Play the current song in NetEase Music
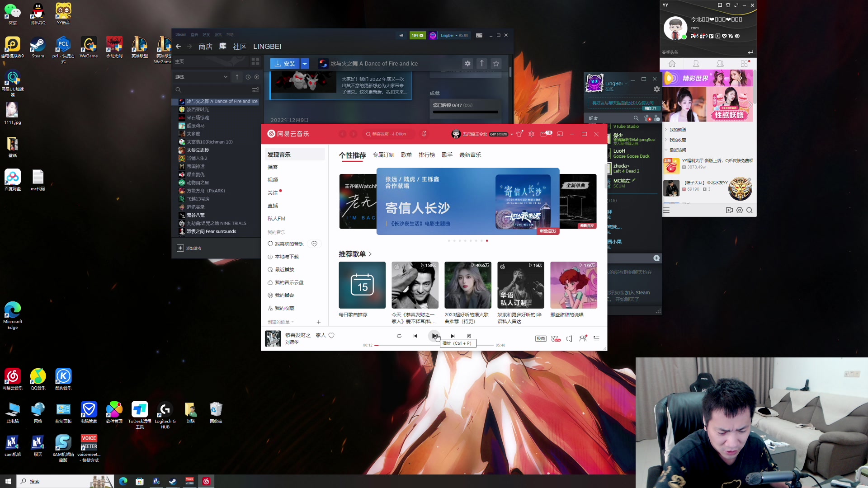868x488 pixels. [x=434, y=336]
